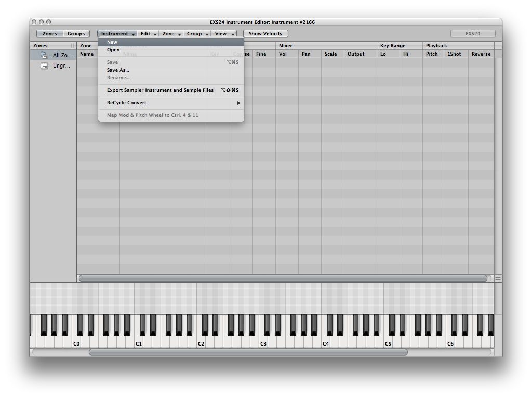This screenshot has width=532, height=398.
Task: Click the C3 key on the keyboard
Action: pyautogui.click(x=263, y=341)
